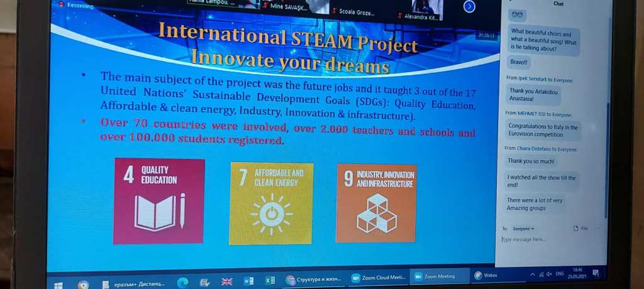Expand the 'Everyone' recipient dropdown in chat
The height and width of the screenshot is (289, 644).
(x=523, y=229)
